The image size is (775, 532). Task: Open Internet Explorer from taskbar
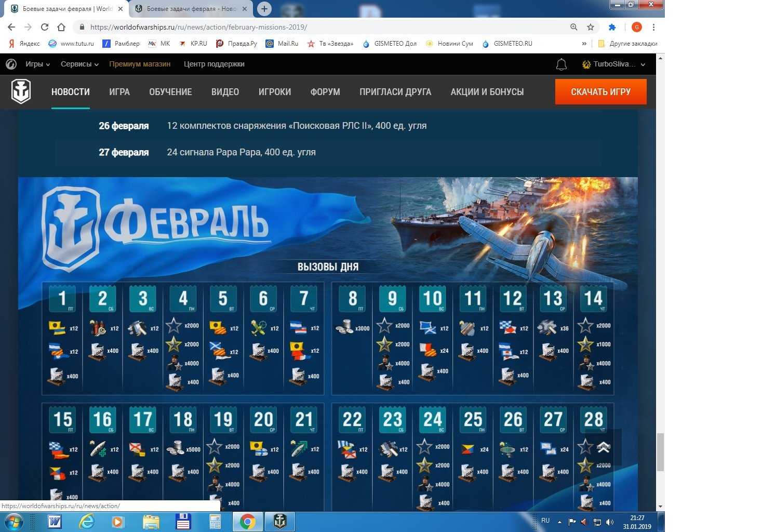[87, 522]
